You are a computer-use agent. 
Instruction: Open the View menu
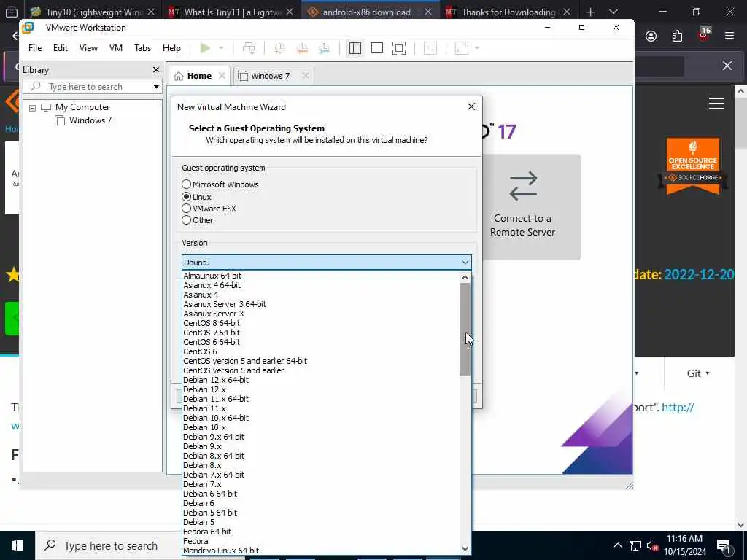coord(88,48)
